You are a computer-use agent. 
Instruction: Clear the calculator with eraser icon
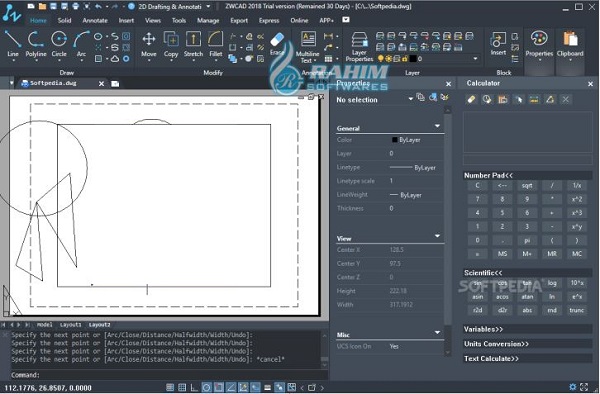(x=471, y=99)
